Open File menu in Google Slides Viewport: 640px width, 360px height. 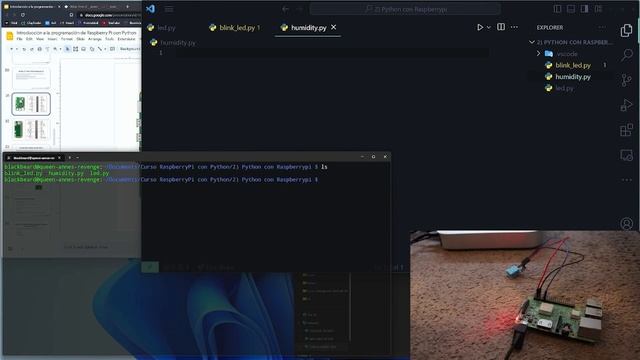tap(20, 39)
